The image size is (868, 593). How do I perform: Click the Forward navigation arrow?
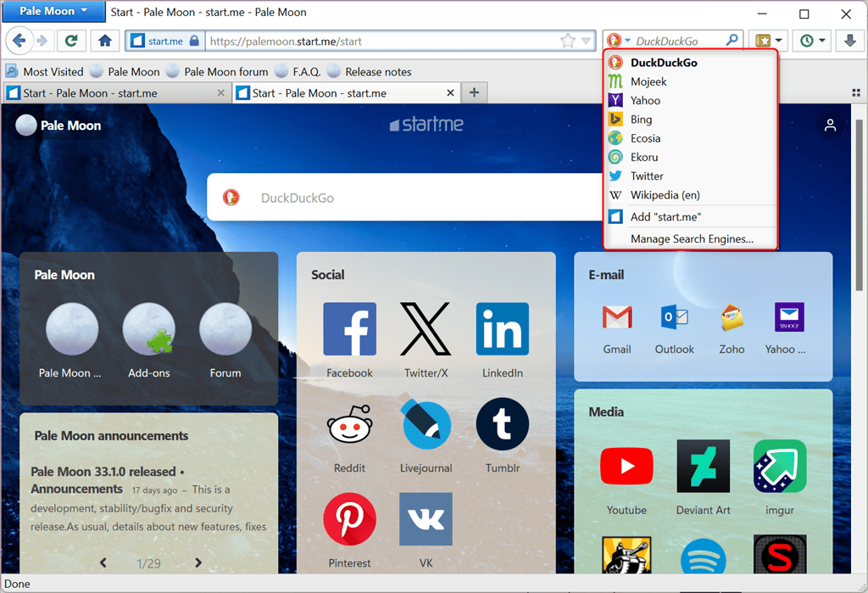42,41
